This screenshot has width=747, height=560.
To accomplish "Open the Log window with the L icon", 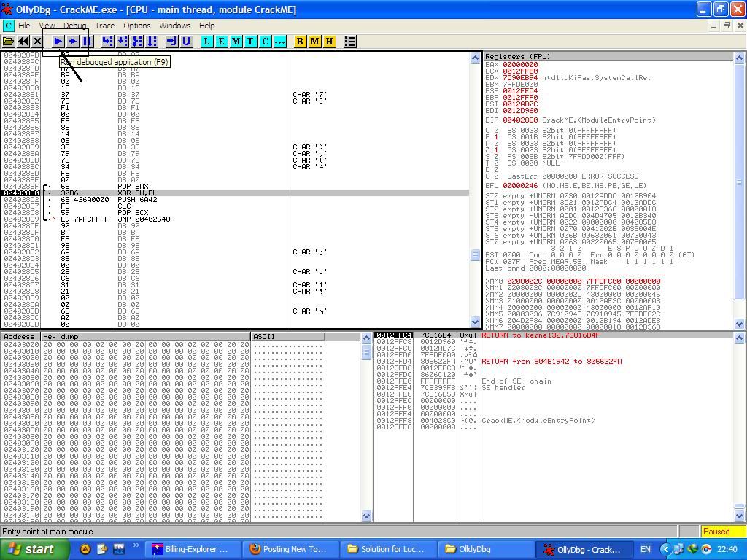I will click(206, 42).
